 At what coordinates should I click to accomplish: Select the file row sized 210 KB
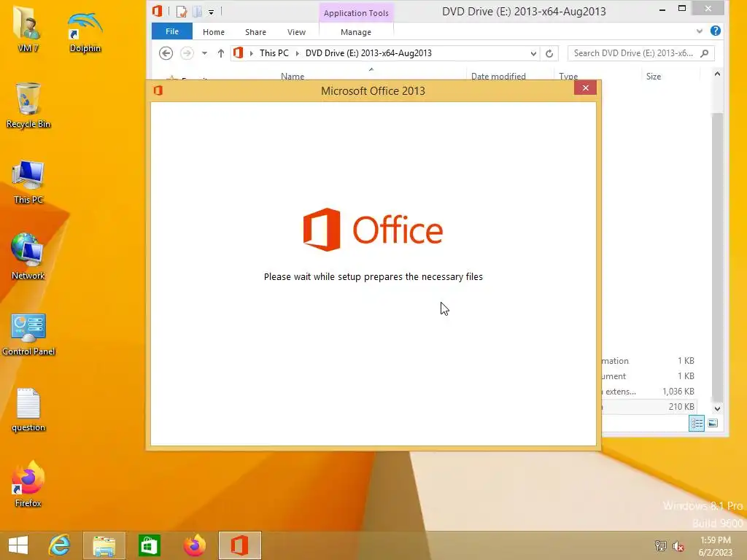click(650, 407)
